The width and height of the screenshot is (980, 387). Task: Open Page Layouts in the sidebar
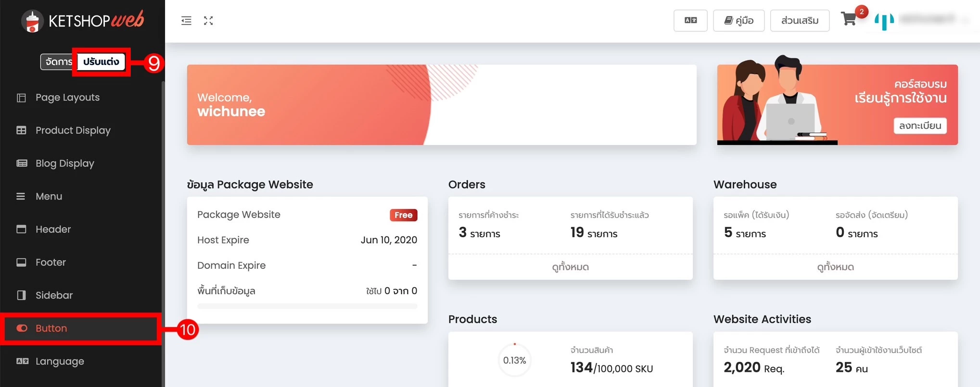click(x=67, y=98)
